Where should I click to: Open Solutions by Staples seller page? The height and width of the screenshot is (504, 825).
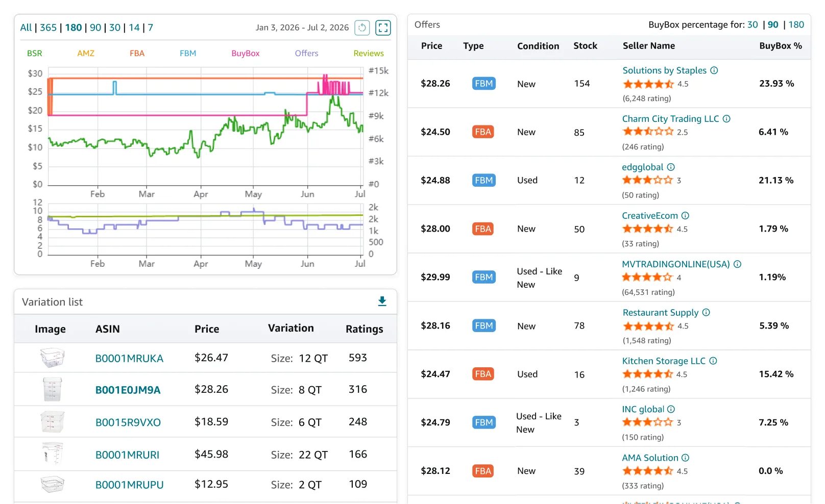pos(664,70)
